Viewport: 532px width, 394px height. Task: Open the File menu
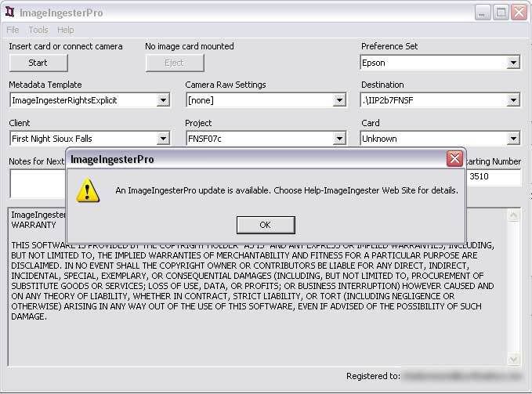13,30
